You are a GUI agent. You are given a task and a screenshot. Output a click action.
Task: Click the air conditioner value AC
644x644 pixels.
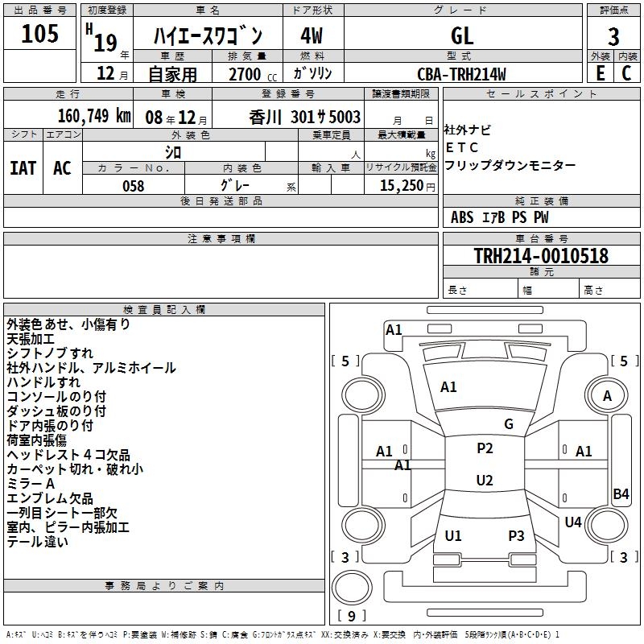62,168
